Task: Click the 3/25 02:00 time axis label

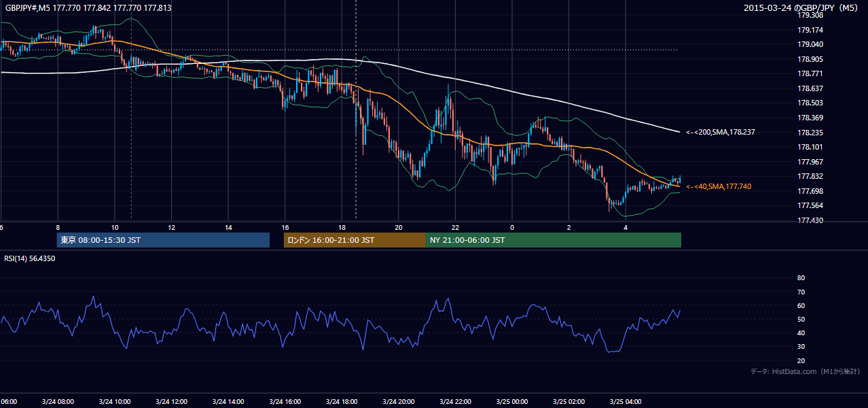Action: (568, 401)
